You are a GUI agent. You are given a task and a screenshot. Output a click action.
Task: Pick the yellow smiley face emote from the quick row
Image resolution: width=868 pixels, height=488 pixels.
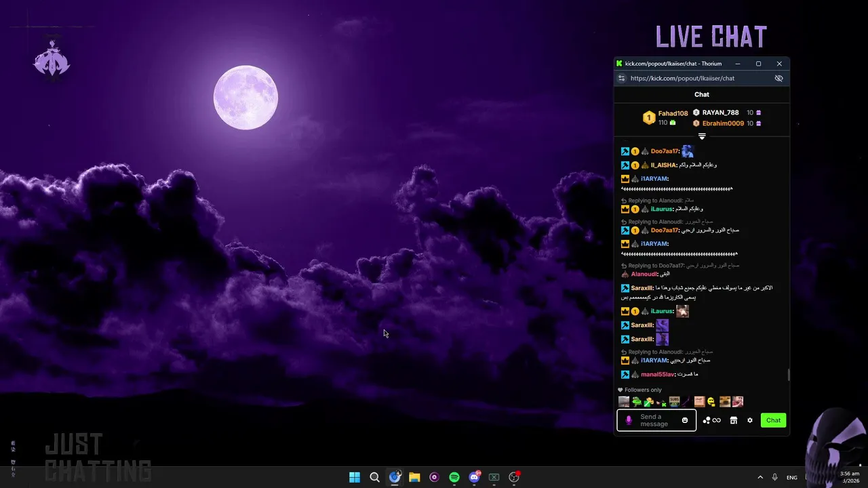click(x=711, y=402)
